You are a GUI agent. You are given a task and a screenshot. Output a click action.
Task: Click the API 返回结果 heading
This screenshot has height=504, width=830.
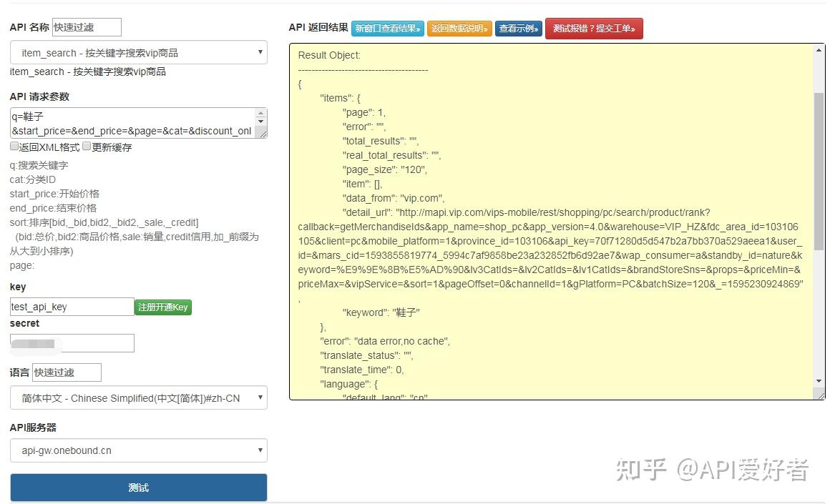pyautogui.click(x=318, y=27)
